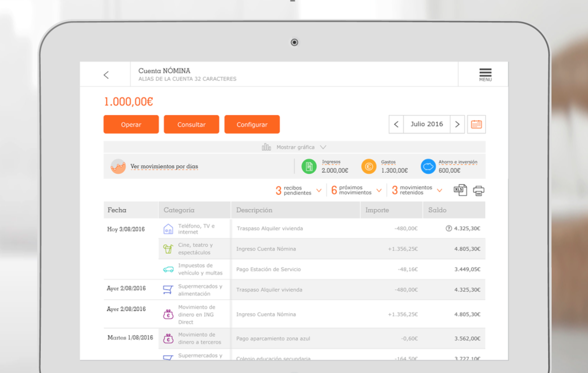588x373 pixels.
Task: Expand the próximos movimientos dropdown
Action: coord(379,190)
